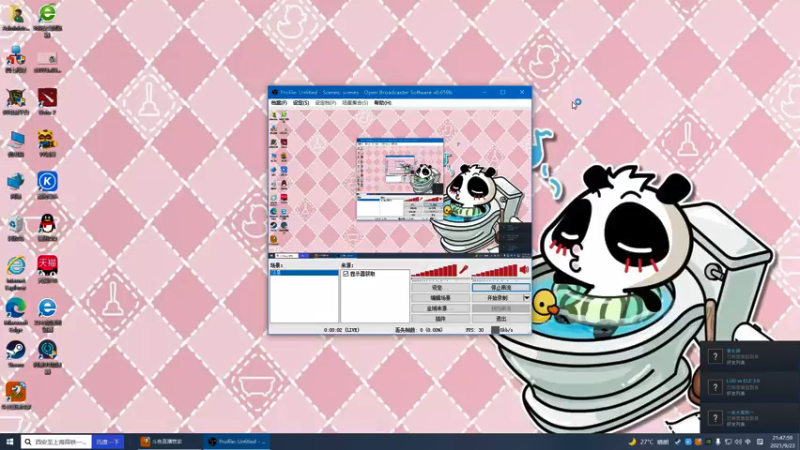Open the YY raccoon desktop icon
The height and width of the screenshot is (450, 800).
tap(47, 143)
